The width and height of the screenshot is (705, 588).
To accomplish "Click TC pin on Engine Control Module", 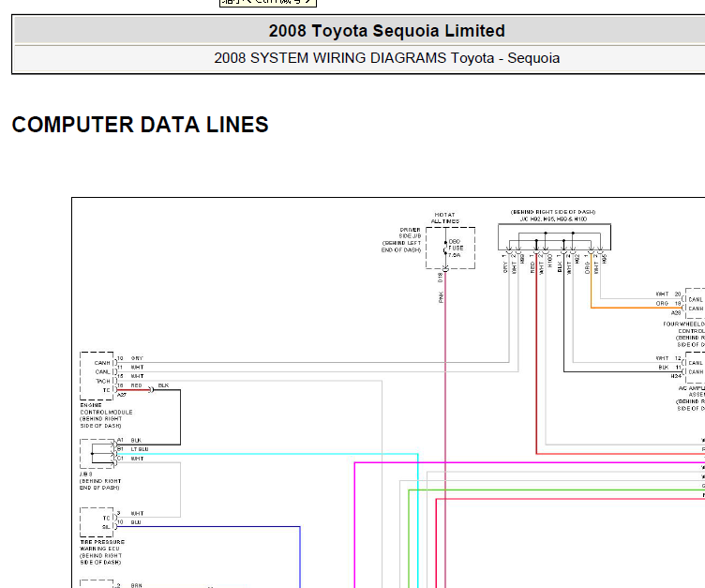I will [107, 390].
